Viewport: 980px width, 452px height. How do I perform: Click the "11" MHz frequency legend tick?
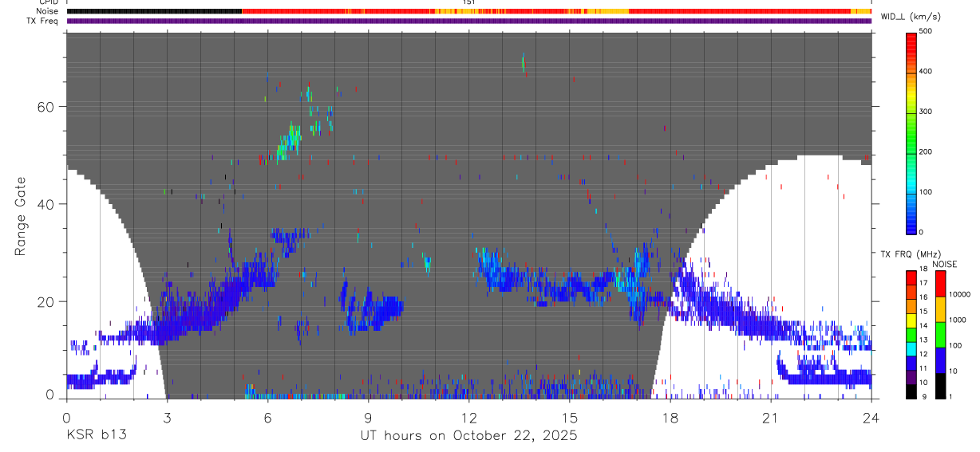coord(923,368)
